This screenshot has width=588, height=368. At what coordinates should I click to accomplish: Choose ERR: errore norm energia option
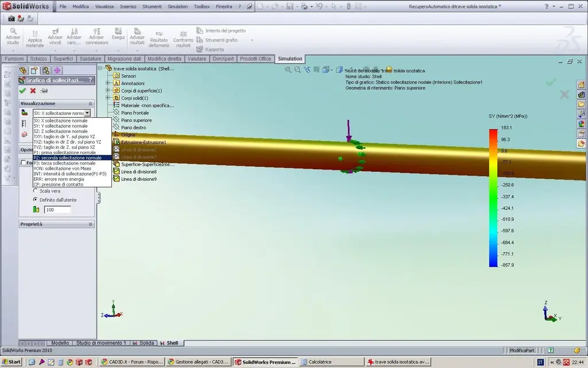[x=72, y=179]
